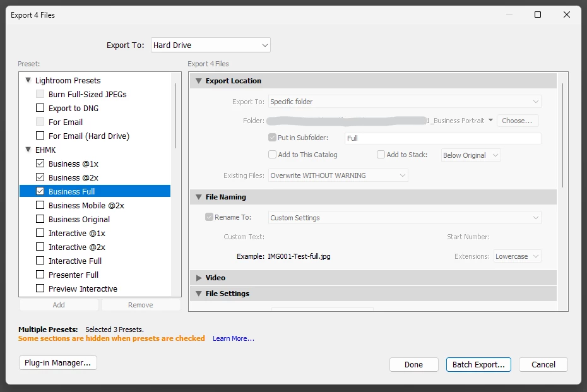Open the Learn More link
The height and width of the screenshot is (392, 587).
point(234,338)
